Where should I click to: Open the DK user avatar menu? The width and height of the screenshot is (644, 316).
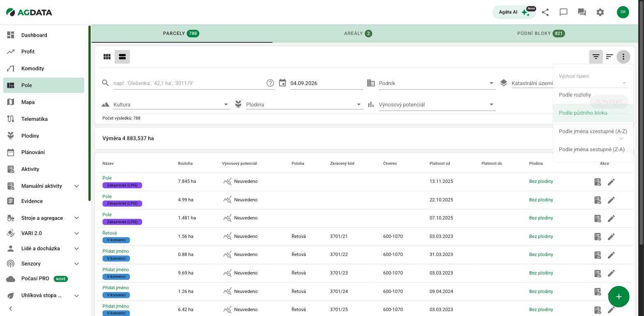[x=623, y=12]
